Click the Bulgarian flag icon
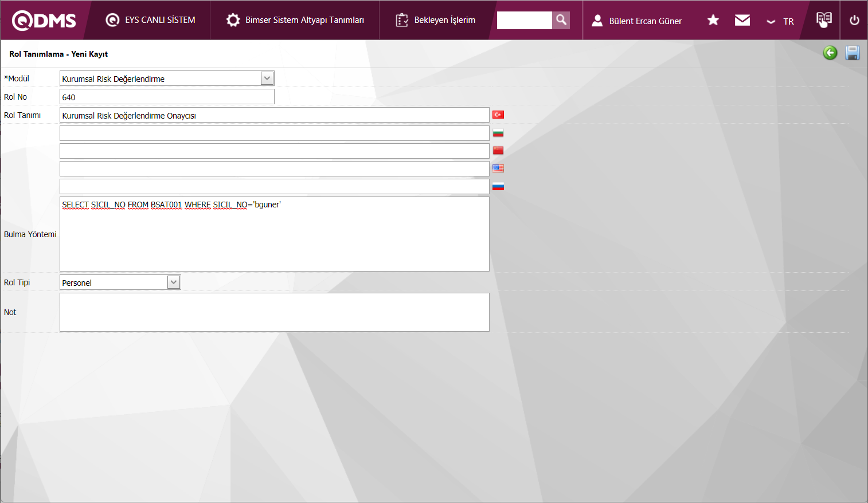Image resolution: width=868 pixels, height=503 pixels. [x=498, y=133]
